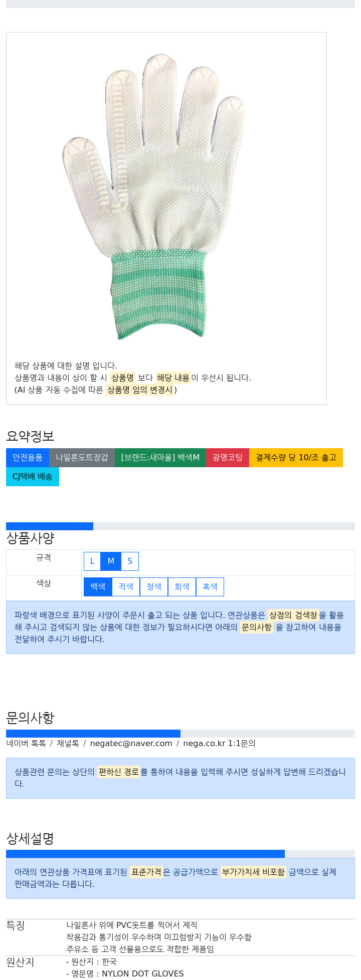Screen dimensions: 361x980
Task: Click the negatec@naver.com email address
Action: pos(131,744)
